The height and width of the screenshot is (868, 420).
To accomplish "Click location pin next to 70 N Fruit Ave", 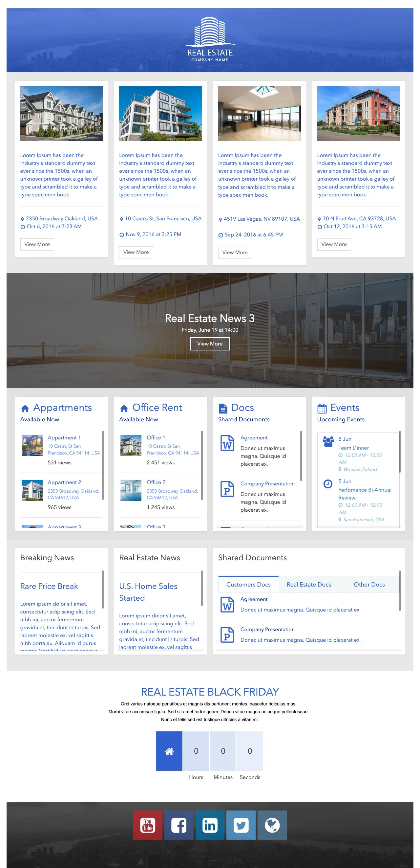I will point(319,219).
